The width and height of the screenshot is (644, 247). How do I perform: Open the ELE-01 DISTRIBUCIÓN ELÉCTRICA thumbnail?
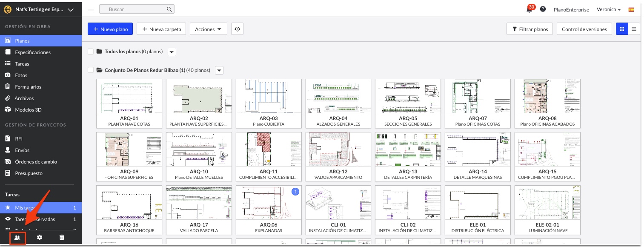(x=478, y=210)
